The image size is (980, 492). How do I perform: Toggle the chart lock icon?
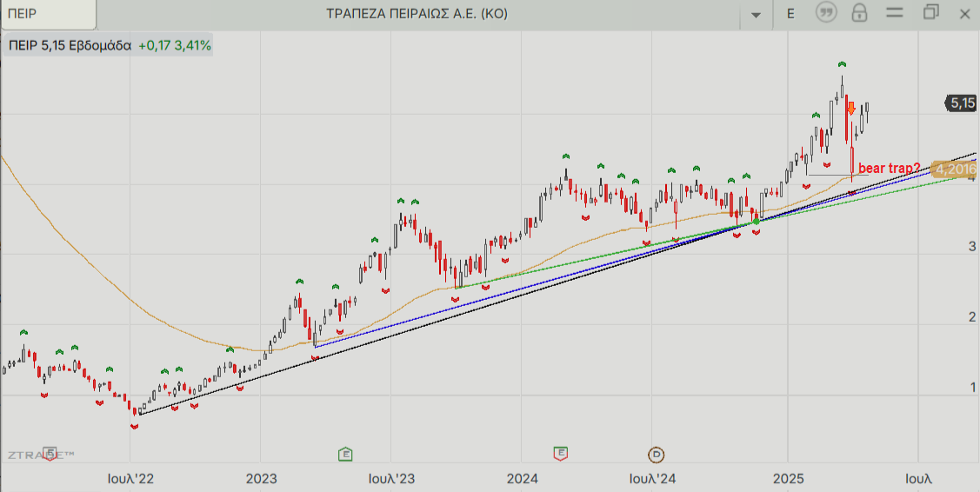click(x=859, y=13)
